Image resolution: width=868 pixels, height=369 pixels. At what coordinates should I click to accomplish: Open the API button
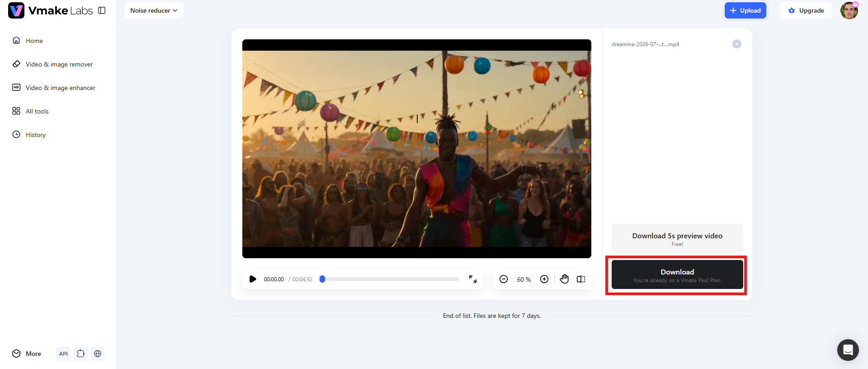point(63,354)
